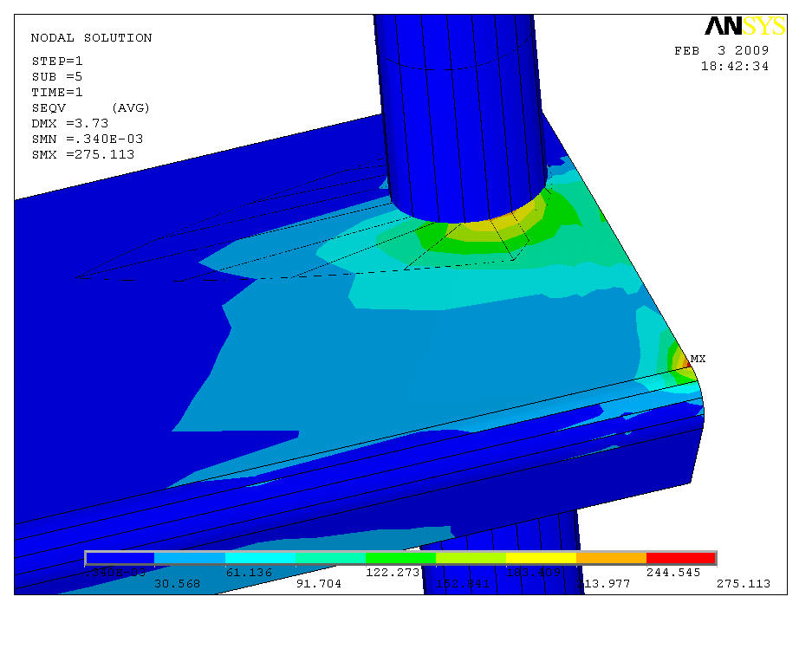Screen dimensions: 812x668
Task: Select the cyan legend color band
Action: (x=260, y=558)
